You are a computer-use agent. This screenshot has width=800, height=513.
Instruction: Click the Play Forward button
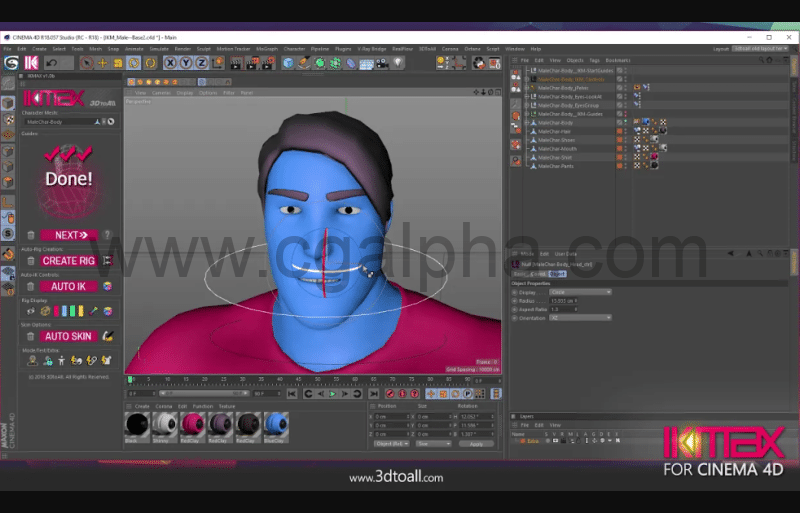point(332,394)
